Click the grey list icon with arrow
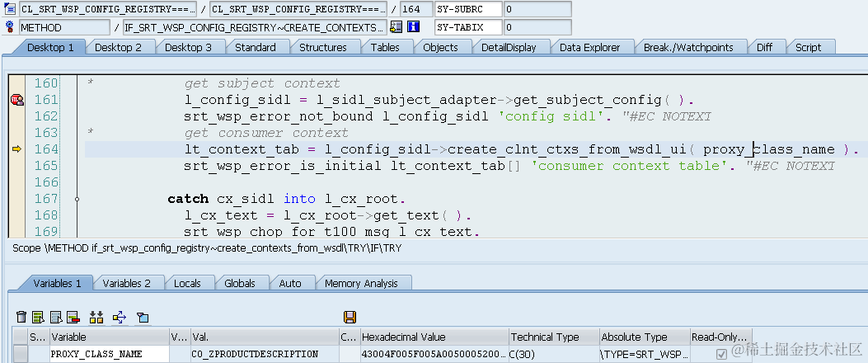The width and height of the screenshot is (868, 363). (x=56, y=317)
